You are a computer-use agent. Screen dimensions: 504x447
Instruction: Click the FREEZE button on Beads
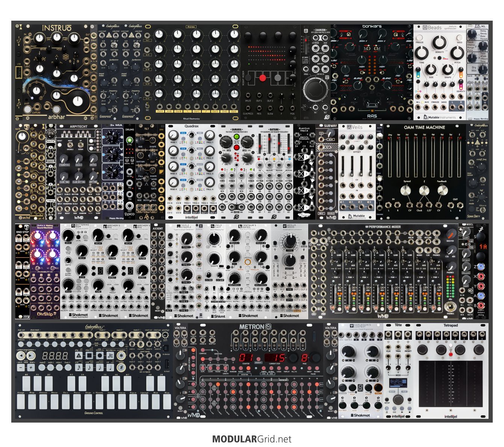pos(419,37)
